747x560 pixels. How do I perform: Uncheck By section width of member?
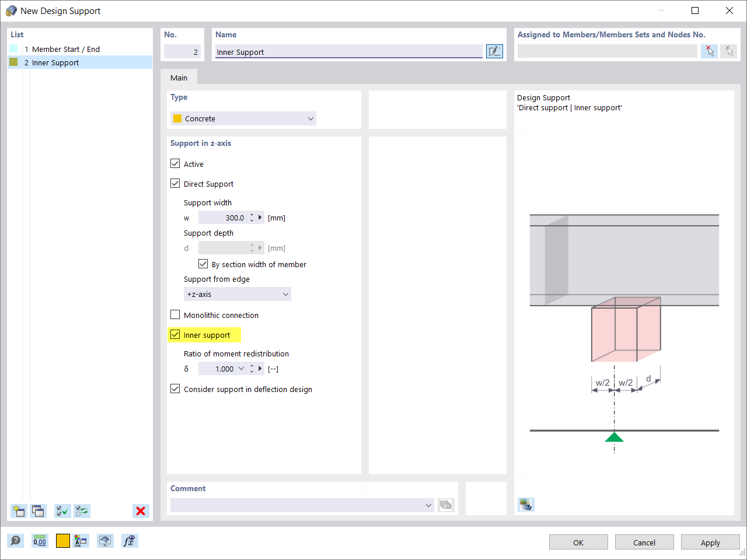[203, 264]
